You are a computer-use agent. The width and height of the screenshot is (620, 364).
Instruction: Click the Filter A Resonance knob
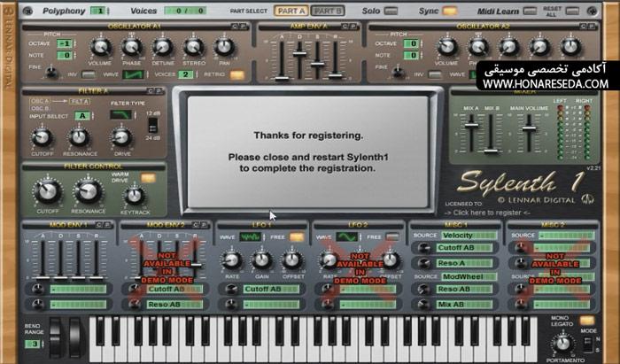click(x=79, y=137)
